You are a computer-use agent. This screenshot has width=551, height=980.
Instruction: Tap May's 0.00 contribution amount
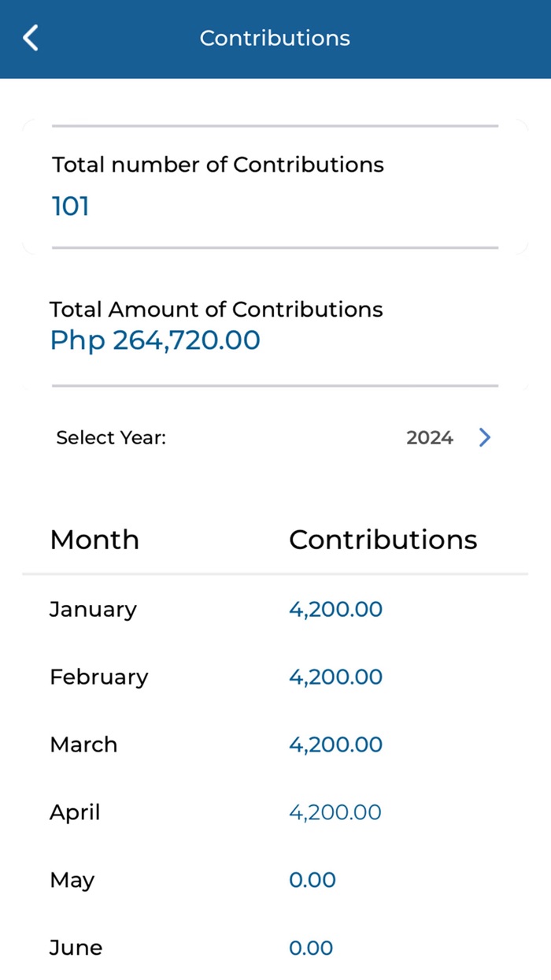pyautogui.click(x=312, y=880)
